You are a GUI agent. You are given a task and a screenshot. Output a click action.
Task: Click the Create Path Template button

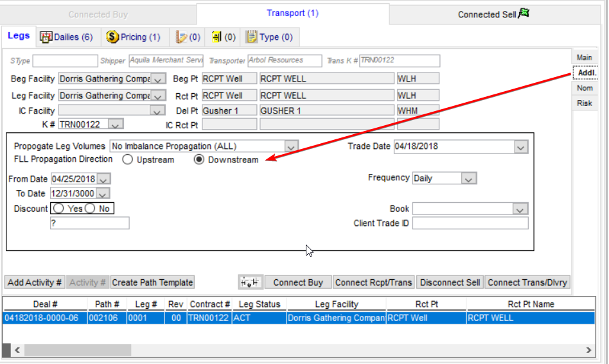point(152,282)
